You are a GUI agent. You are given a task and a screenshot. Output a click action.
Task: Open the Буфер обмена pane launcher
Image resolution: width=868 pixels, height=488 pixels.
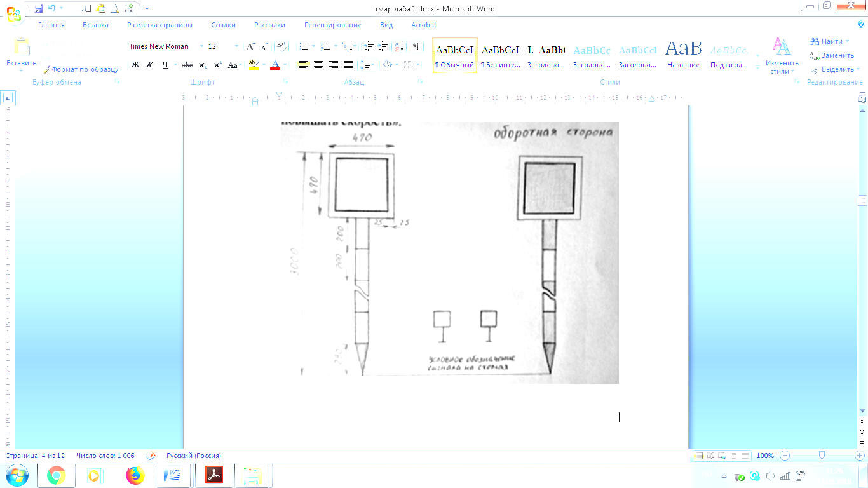[117, 82]
